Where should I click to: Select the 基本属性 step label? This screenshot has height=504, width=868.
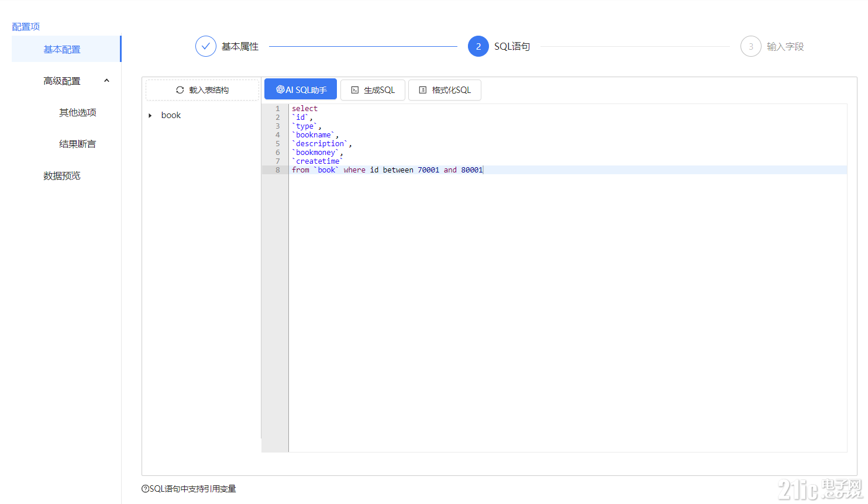240,46
